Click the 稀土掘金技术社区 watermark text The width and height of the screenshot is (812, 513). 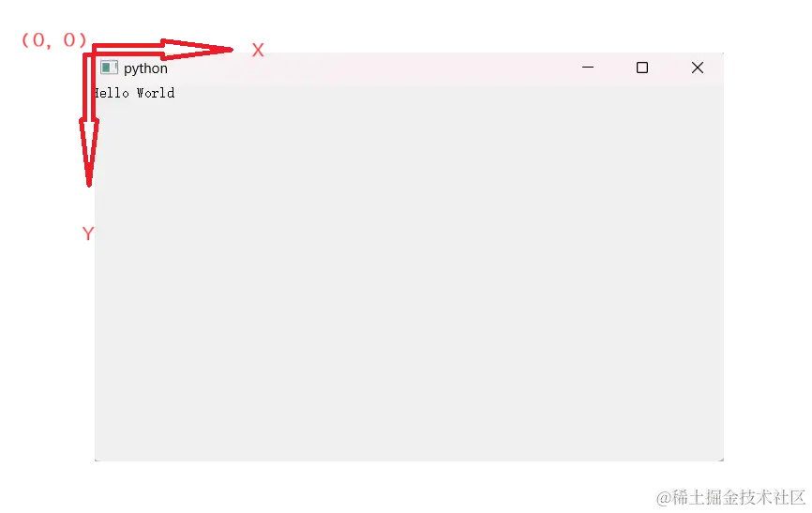coord(739,497)
